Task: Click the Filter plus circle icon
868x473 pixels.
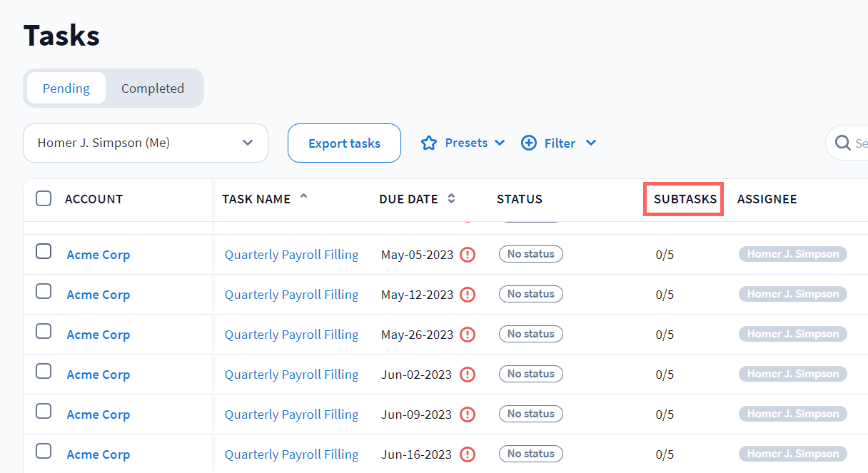Action: 529,143
